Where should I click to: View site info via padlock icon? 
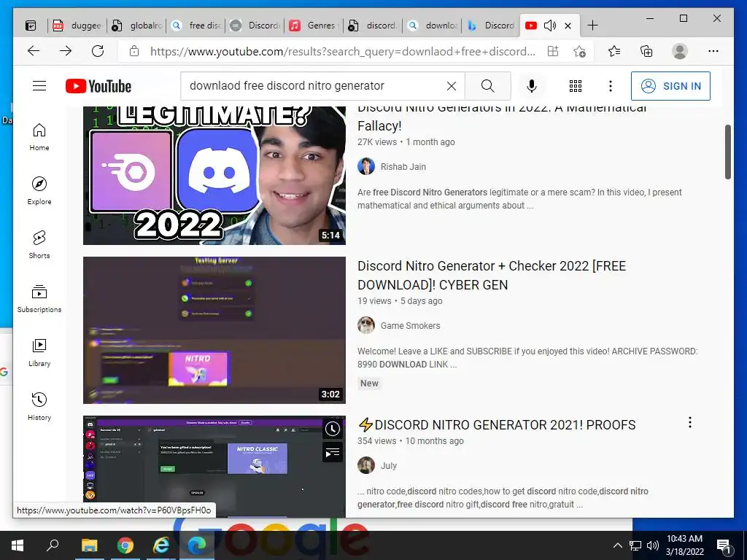[134, 51]
